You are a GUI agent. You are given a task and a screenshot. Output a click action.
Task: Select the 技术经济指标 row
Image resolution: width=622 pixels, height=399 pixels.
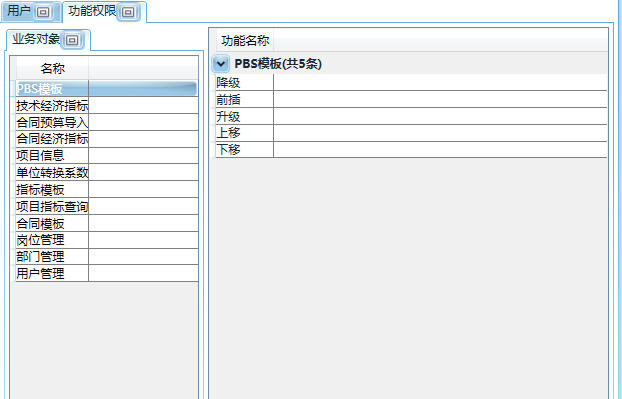pyautogui.click(x=106, y=106)
